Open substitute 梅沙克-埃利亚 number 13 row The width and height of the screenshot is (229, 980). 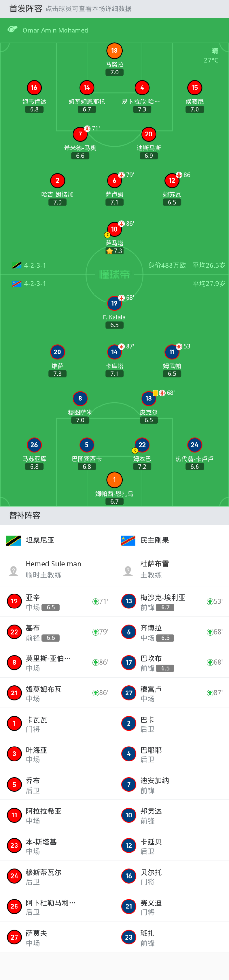click(x=171, y=601)
